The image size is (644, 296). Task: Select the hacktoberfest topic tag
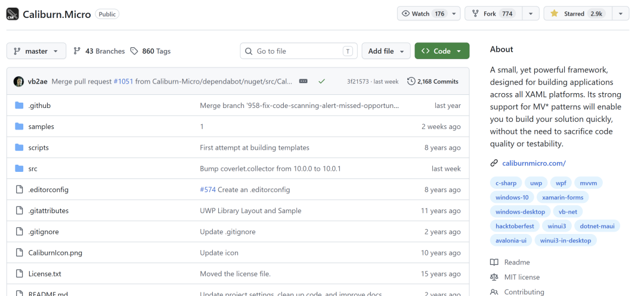click(x=515, y=226)
